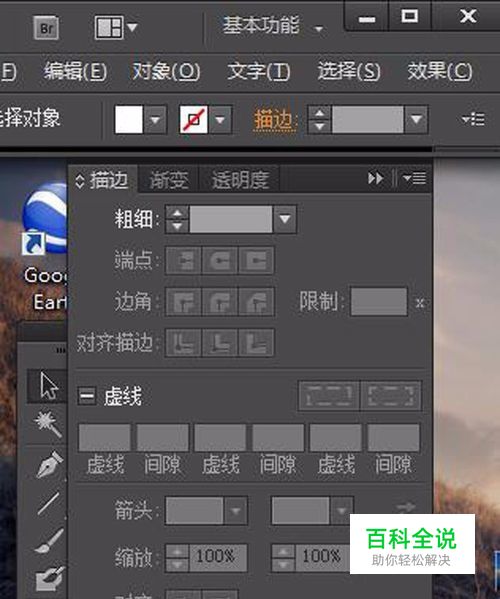Image resolution: width=500 pixels, height=599 pixels.
Task: Collapse panel with double-arrow icon
Action: click(x=375, y=178)
